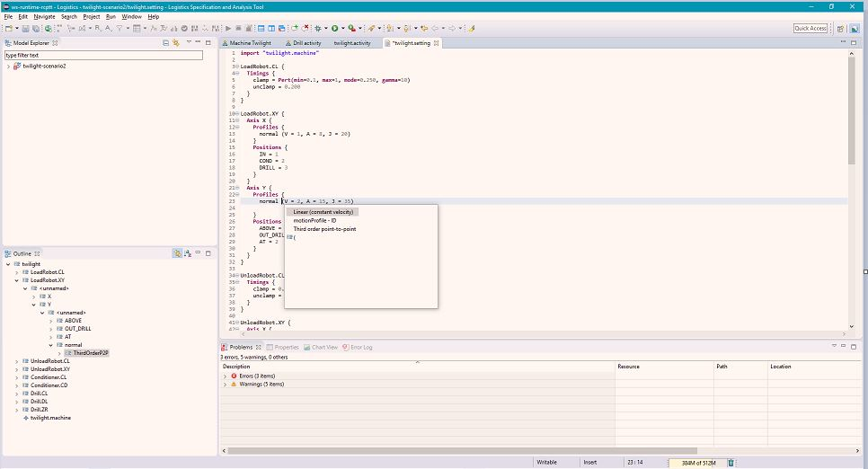
Task: Expand the twilight-scenario2 project
Action: pyautogui.click(x=9, y=66)
